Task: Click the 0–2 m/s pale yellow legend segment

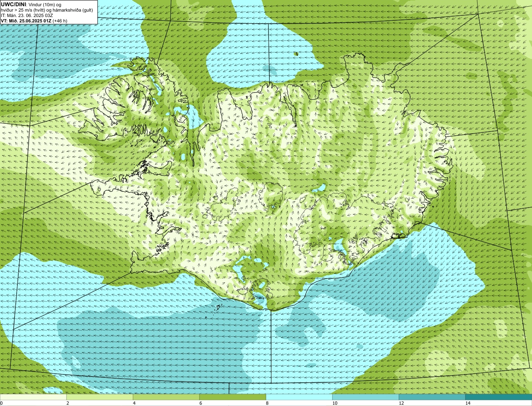Action: coord(33,397)
